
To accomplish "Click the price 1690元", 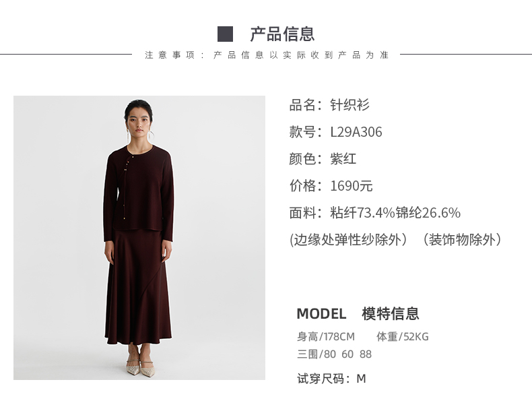I will [x=351, y=186].
